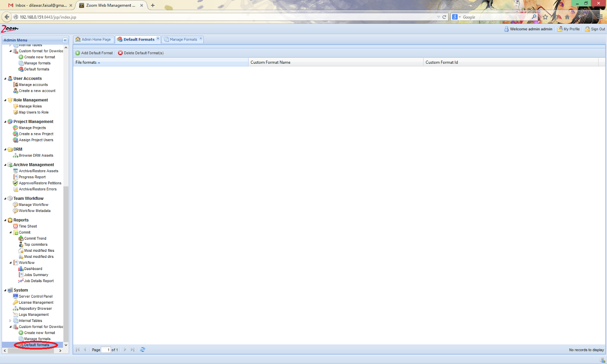Close the Manage Formats tab

[201, 39]
